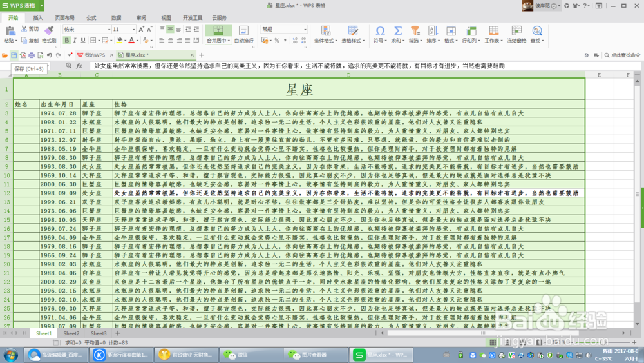This screenshot has width=644, height=363.
Task: Open the font color dropdown arrow
Action: coord(137,40)
